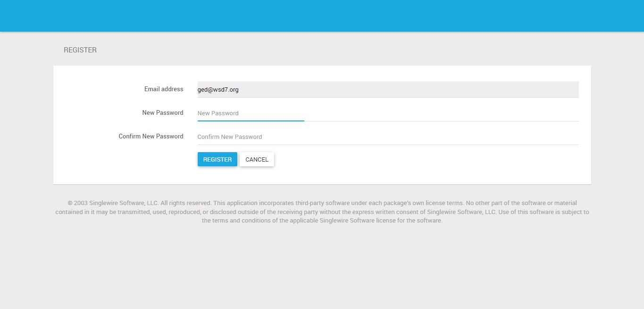Focus the New Password input field

[x=388, y=113]
